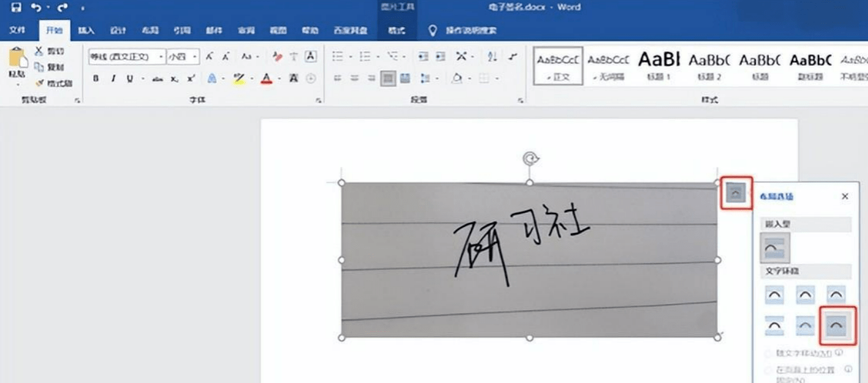The width and height of the screenshot is (868, 383).
Task: Open the font size dropdown
Action: coord(195,56)
